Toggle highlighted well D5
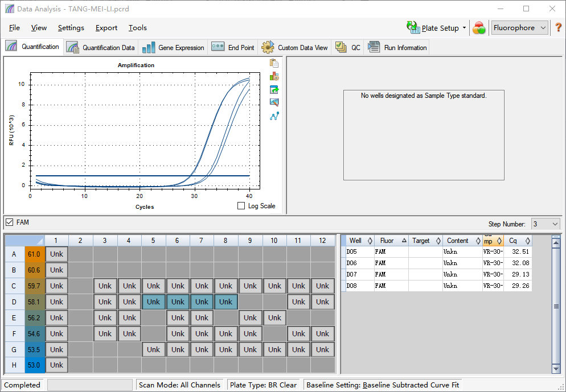This screenshot has width=566, height=392. click(x=153, y=302)
